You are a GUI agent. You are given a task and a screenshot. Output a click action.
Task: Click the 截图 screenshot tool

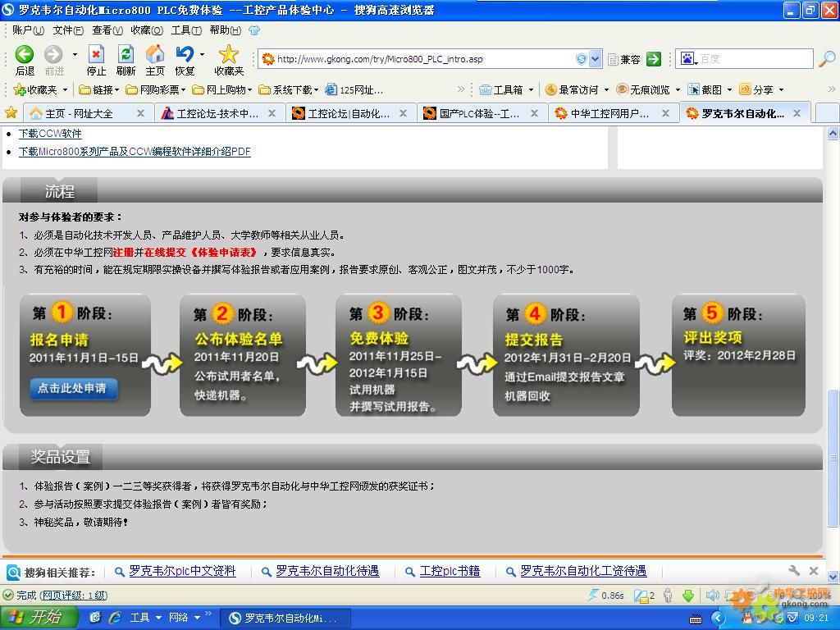(x=705, y=89)
